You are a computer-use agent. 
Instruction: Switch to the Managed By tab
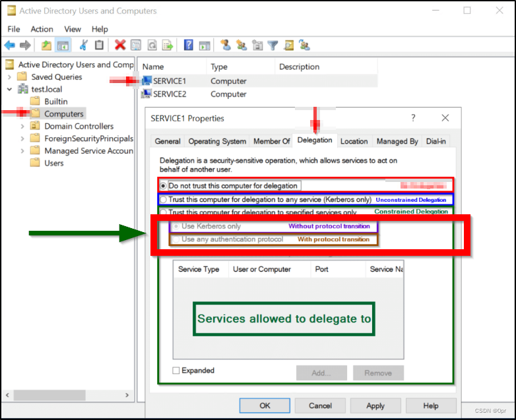pos(397,141)
